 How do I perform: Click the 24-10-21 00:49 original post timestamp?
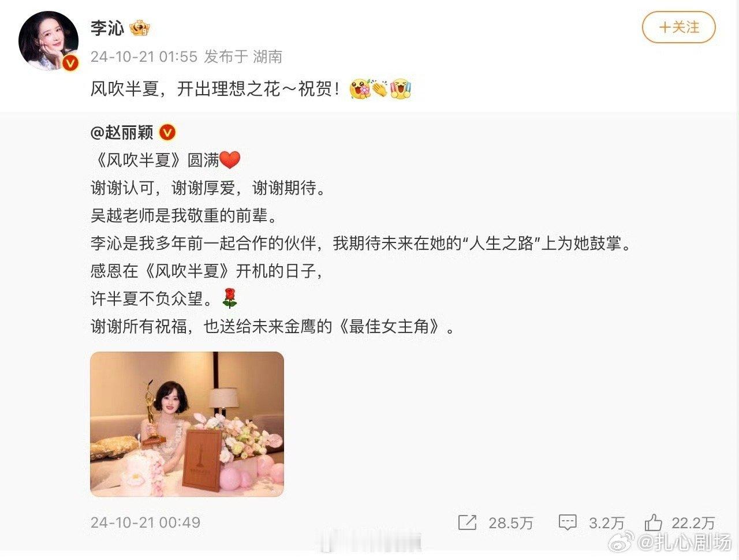[145, 522]
